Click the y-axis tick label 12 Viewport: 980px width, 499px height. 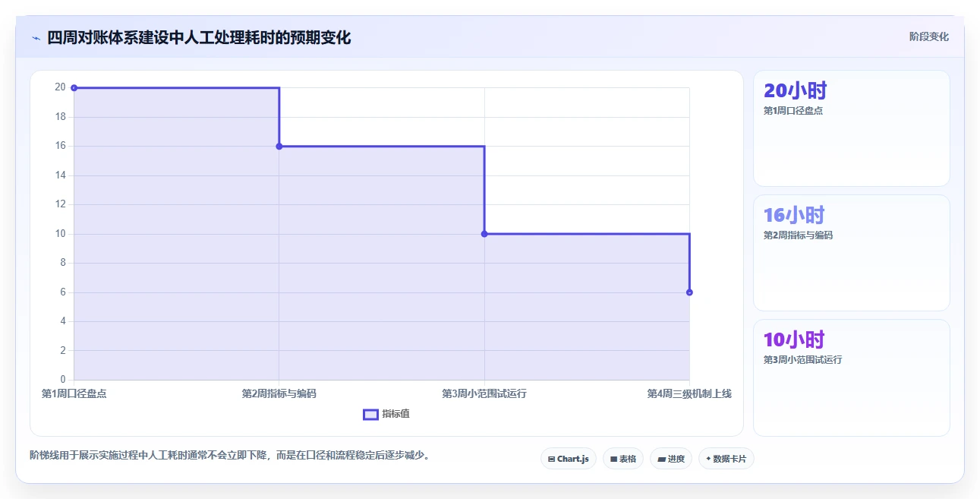pyautogui.click(x=61, y=204)
